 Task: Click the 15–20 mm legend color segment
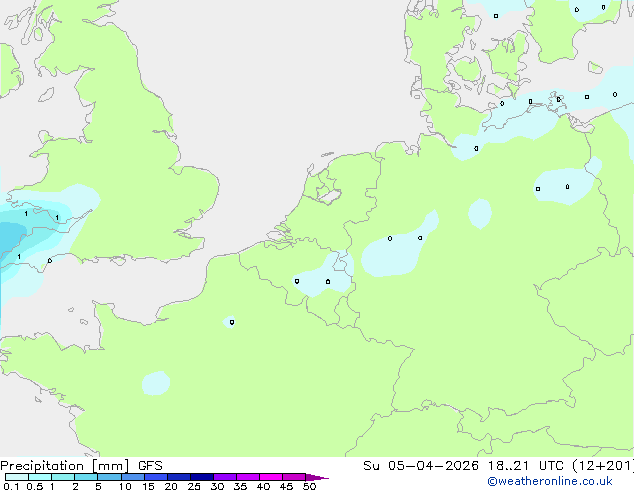tap(156, 477)
